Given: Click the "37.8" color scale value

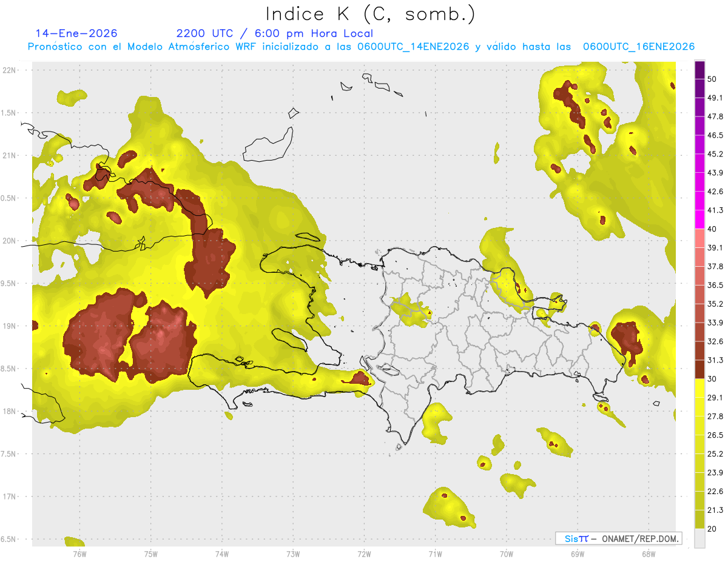Looking at the screenshot, I should coord(716,267).
